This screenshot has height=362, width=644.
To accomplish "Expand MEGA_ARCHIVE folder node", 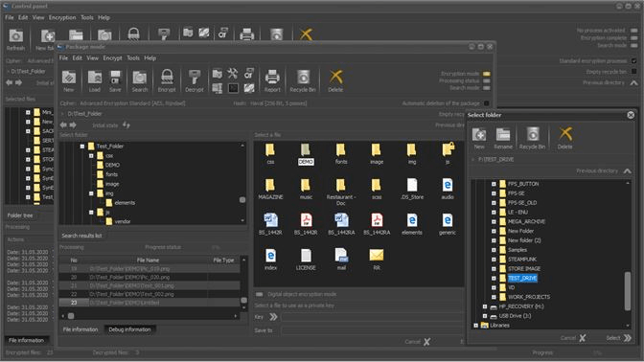I will (x=494, y=221).
